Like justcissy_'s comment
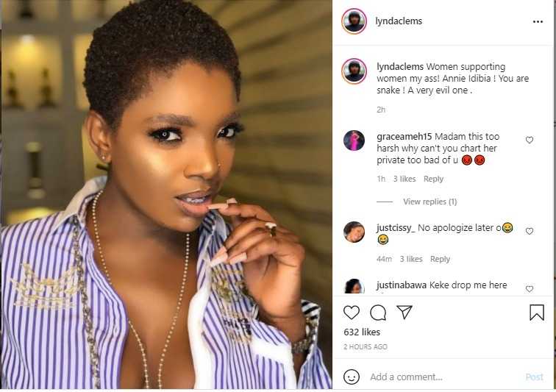556x392 pixels. pyautogui.click(x=530, y=231)
